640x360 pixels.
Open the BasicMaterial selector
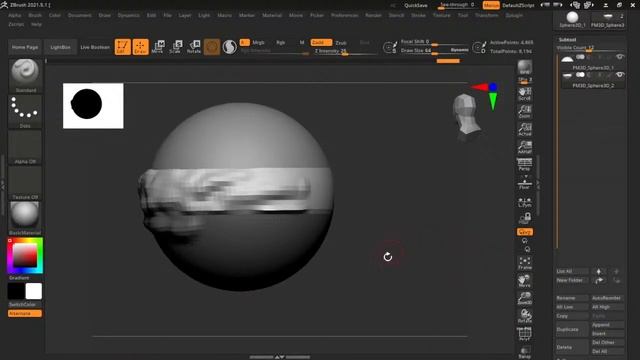pyautogui.click(x=25, y=218)
